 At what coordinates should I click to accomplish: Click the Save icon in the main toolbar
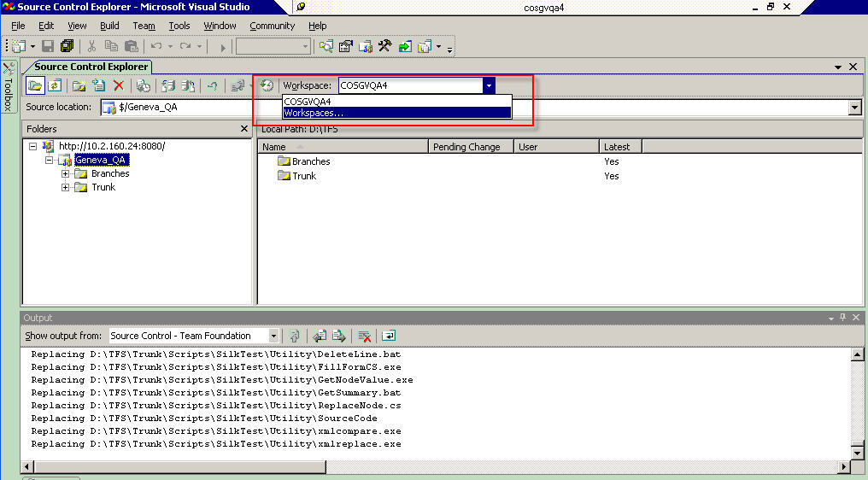point(48,46)
